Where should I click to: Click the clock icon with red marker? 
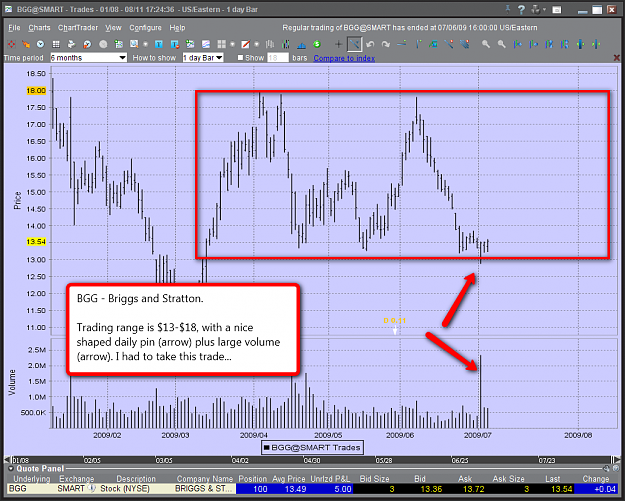pyautogui.click(x=87, y=44)
